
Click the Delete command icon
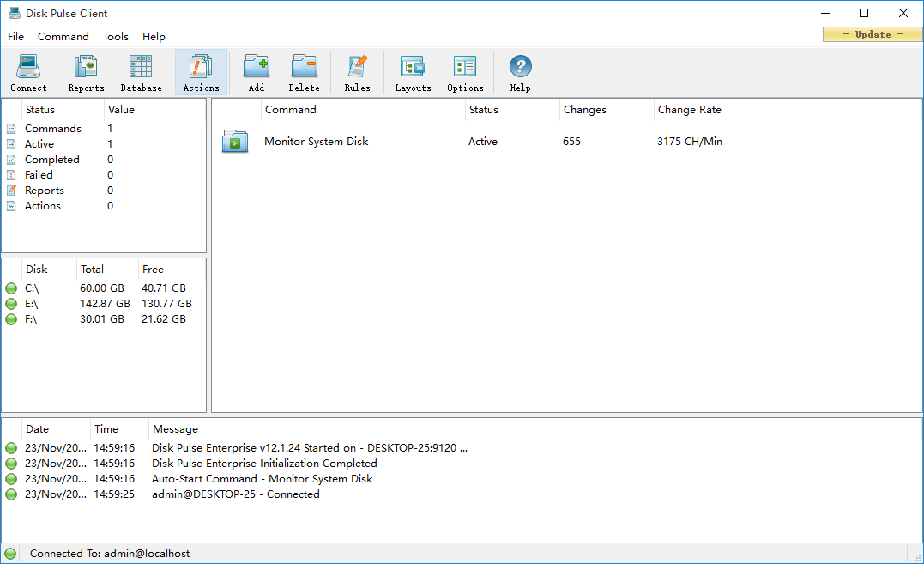tap(304, 67)
